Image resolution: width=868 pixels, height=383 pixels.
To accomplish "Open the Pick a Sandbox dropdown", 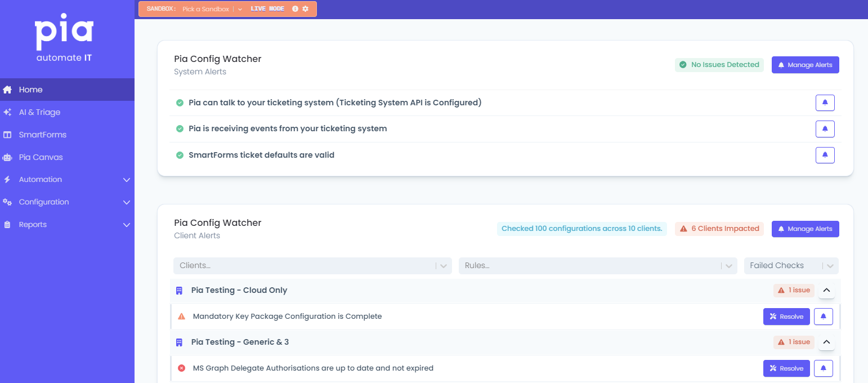I will (212, 9).
